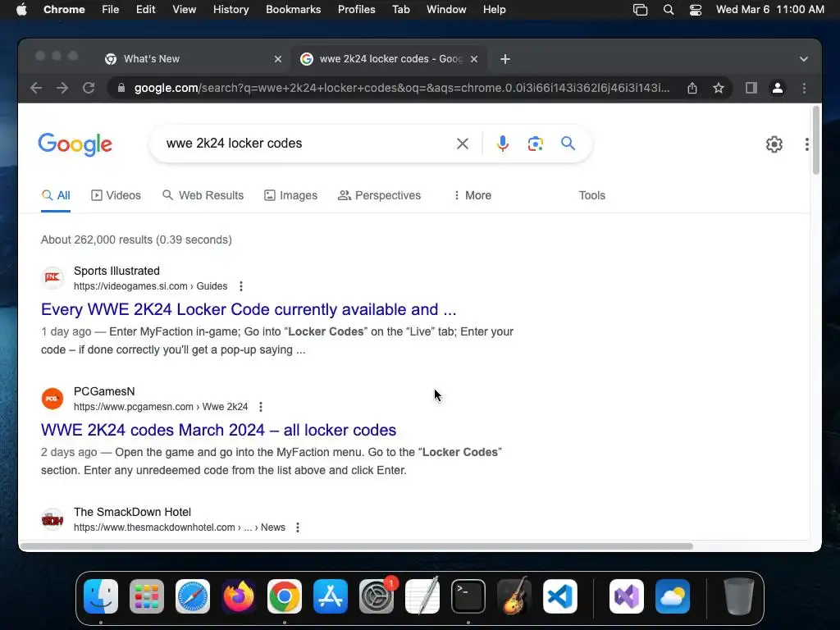Launch Safari from the Dock

coord(193,596)
